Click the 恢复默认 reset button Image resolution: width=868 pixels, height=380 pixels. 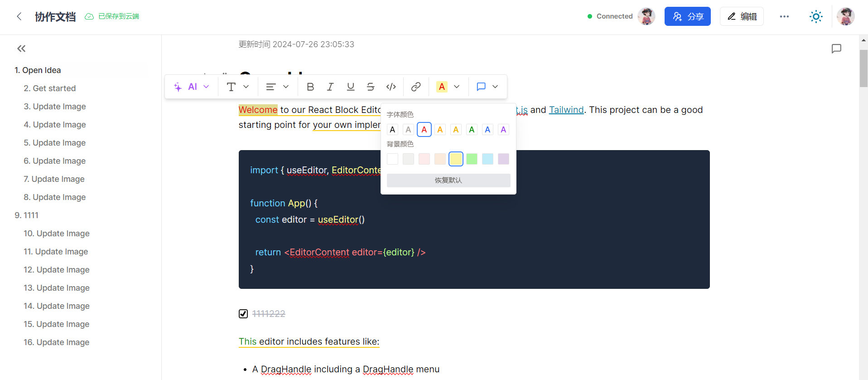[x=448, y=180]
